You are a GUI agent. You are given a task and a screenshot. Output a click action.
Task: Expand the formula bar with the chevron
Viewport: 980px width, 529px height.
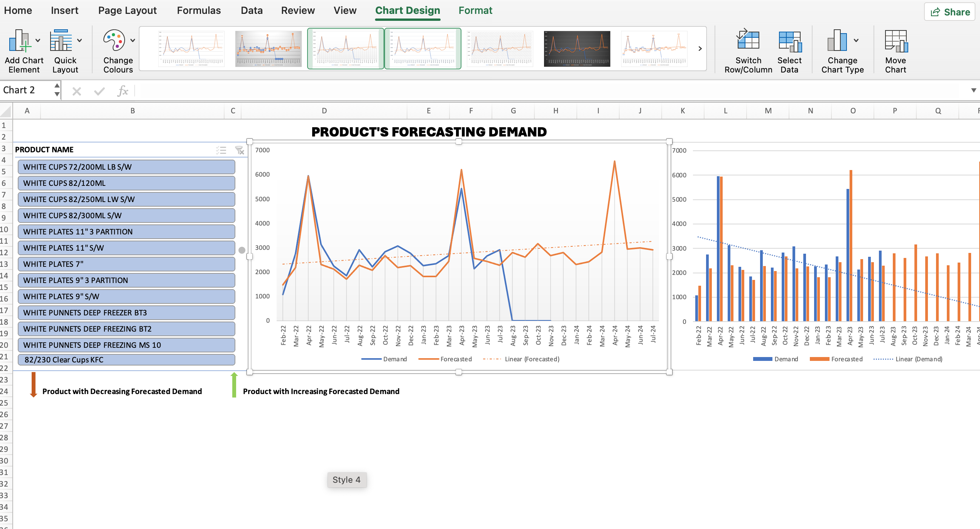click(973, 91)
